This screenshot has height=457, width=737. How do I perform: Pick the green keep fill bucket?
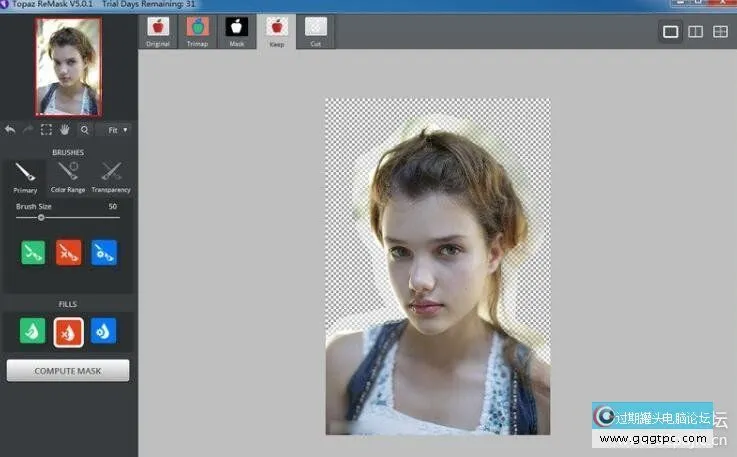tap(33, 331)
